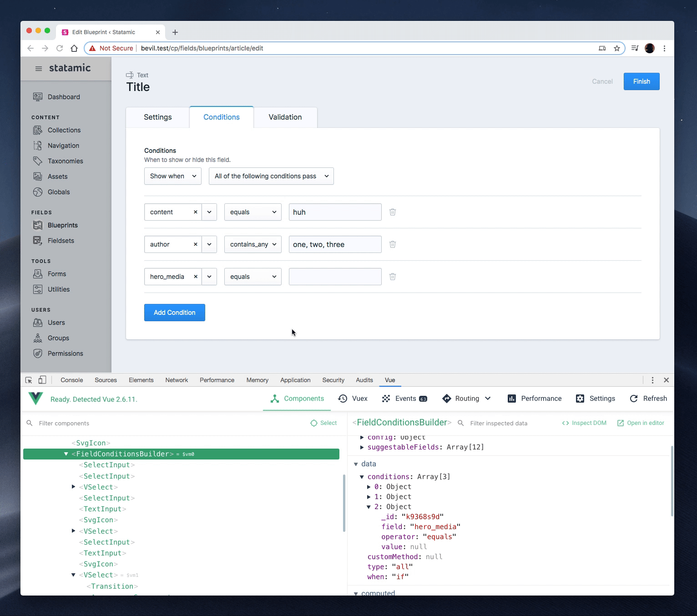Image resolution: width=697 pixels, height=616 pixels.
Task: Click Inspect DOM link
Action: tap(584, 423)
